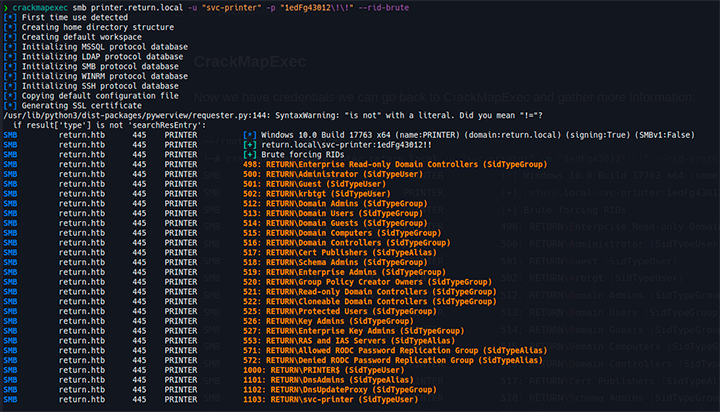
Task: Click 'Initializing WINRM protocol database' line
Action: coord(105,76)
